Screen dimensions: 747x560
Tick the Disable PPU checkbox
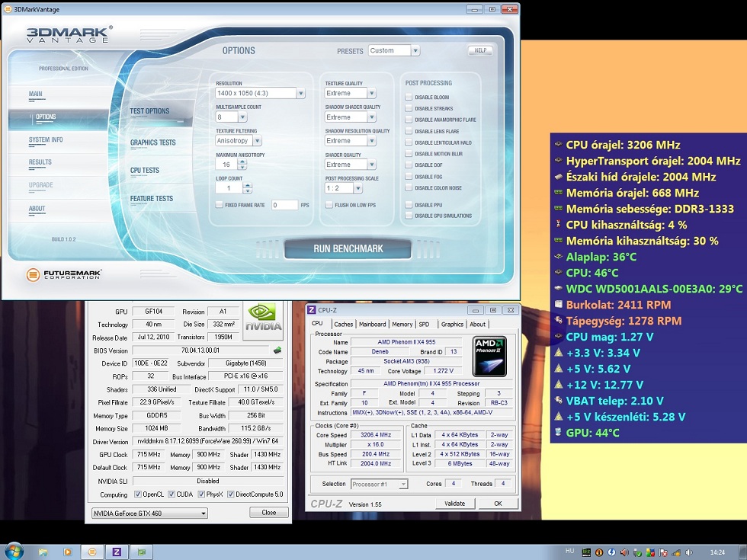point(409,205)
